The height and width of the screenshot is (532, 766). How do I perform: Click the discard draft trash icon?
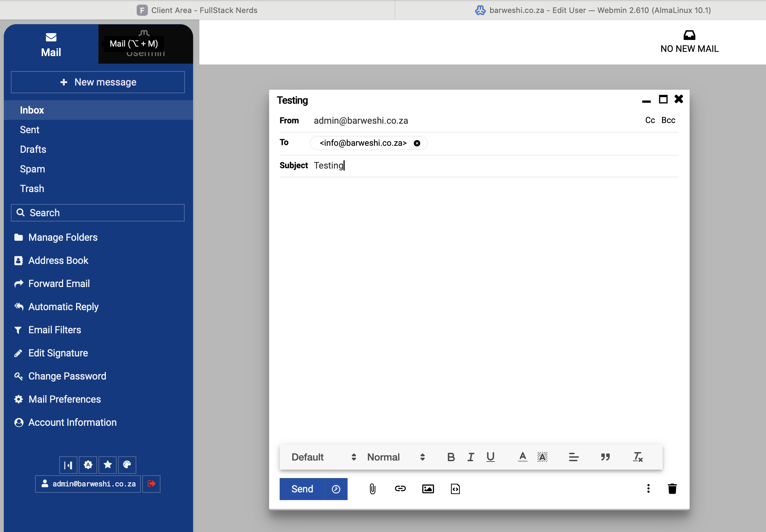(x=672, y=489)
